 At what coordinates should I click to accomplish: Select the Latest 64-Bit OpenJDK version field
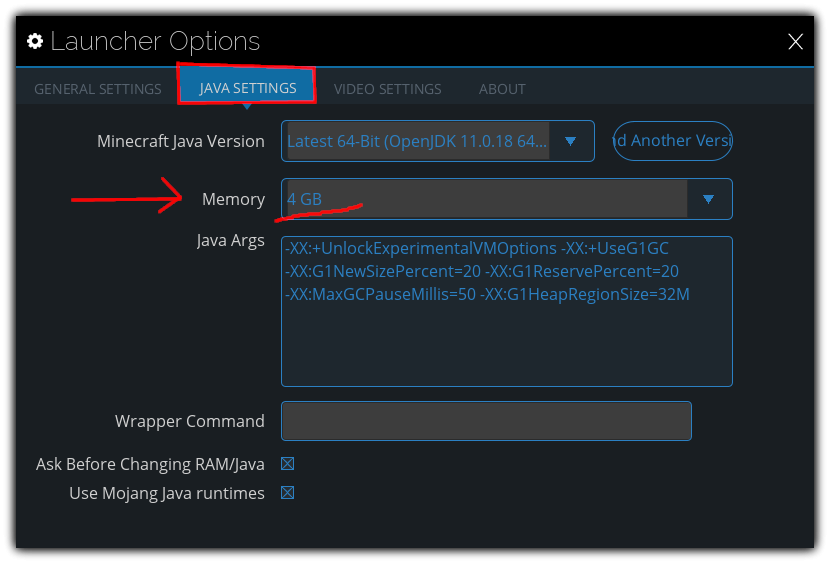coord(418,141)
